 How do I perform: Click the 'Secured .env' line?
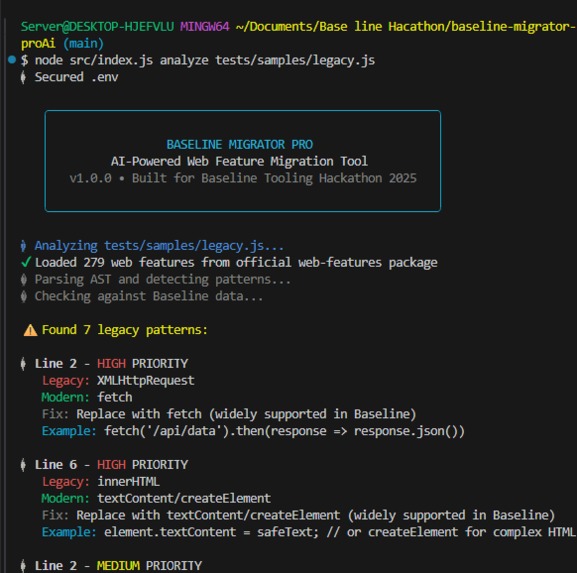click(76, 77)
